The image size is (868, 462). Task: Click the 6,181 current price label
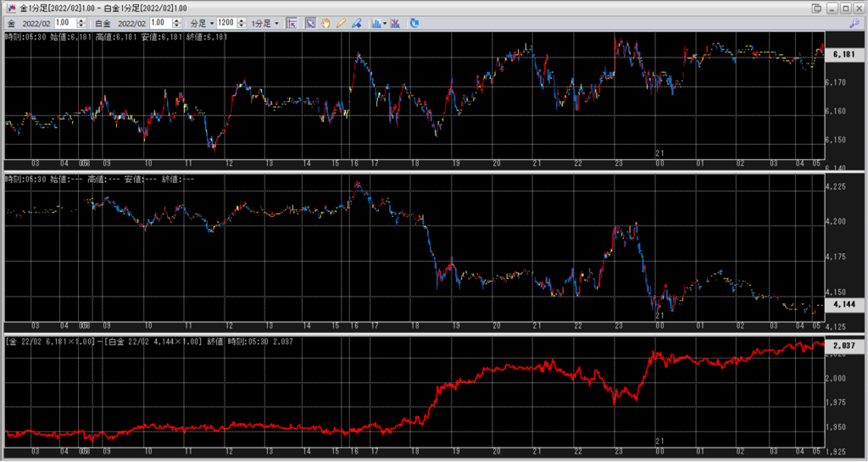[x=843, y=54]
